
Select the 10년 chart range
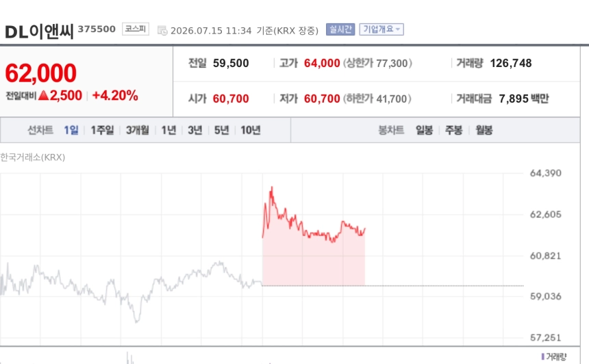[251, 130]
